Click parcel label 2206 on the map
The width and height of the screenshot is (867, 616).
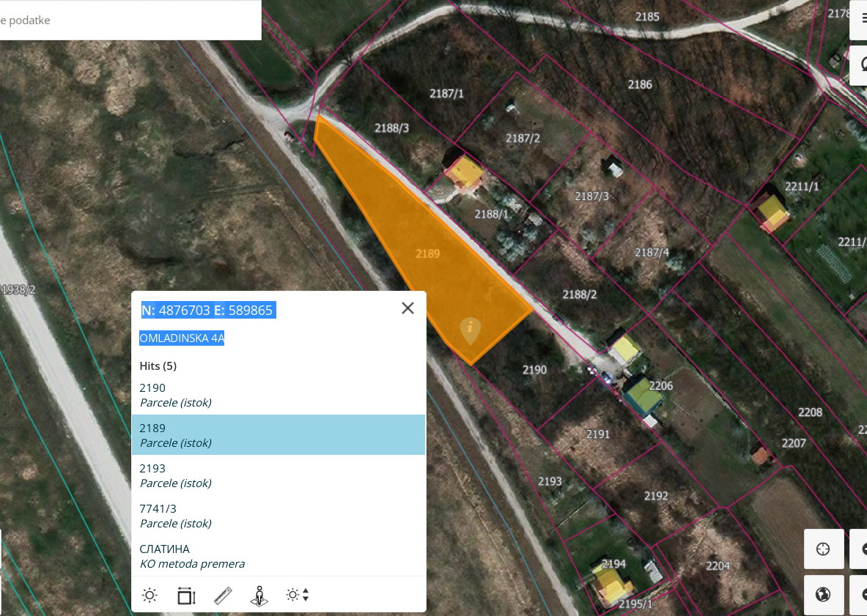(661, 385)
